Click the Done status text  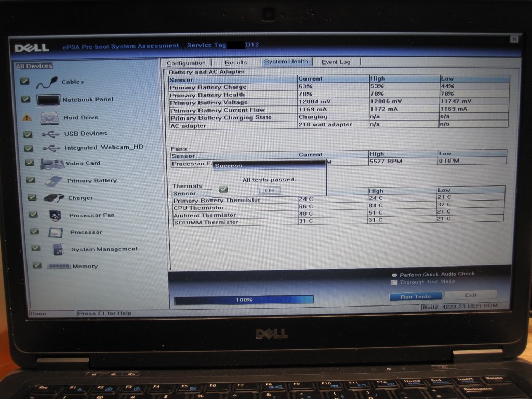click(38, 313)
